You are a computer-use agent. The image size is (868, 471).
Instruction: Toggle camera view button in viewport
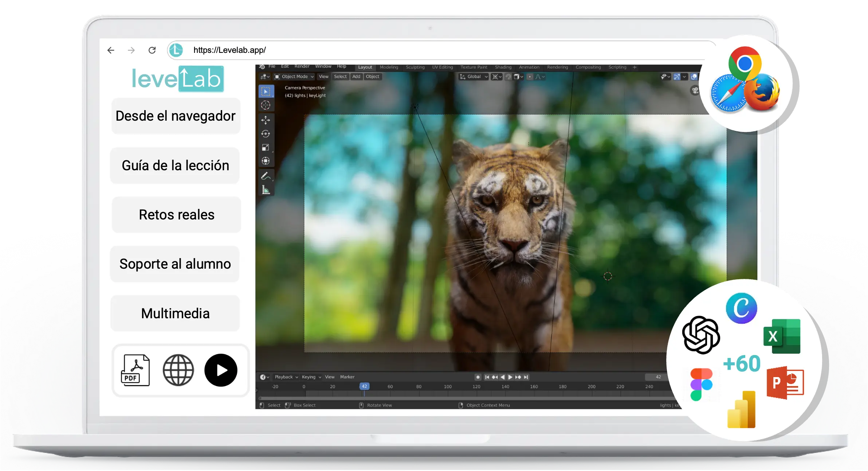tap(695, 90)
